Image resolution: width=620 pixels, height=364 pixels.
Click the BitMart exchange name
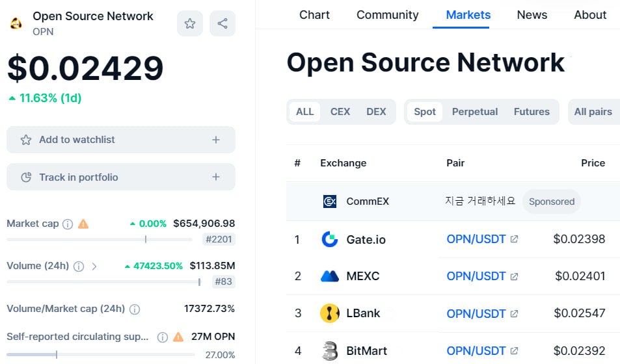(x=366, y=350)
